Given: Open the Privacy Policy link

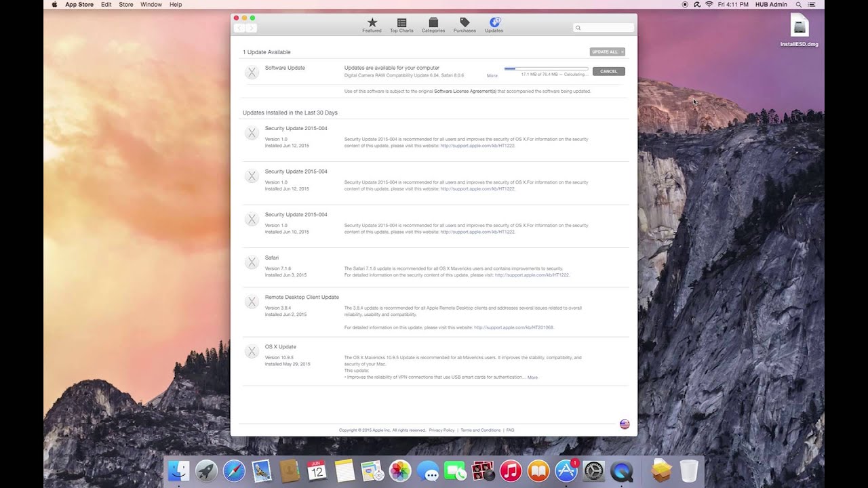Looking at the screenshot, I should (x=441, y=430).
